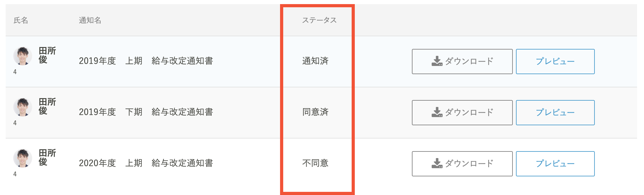Preview the 2019年度 上期 給与改定通知書

[x=555, y=62]
